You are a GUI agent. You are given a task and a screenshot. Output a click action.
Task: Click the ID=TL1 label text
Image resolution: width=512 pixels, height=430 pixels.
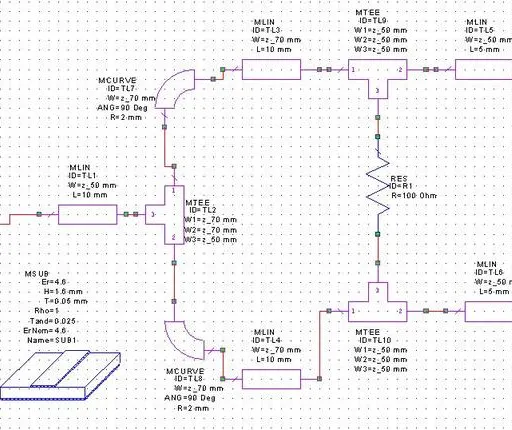point(82,176)
